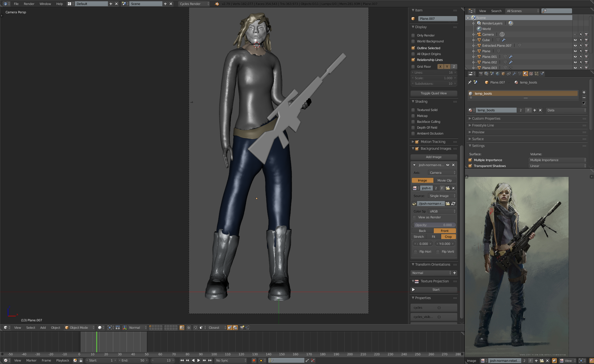Viewport: 594px width, 364px height.
Task: Expand the Custom Properties panel
Action: pos(486,118)
